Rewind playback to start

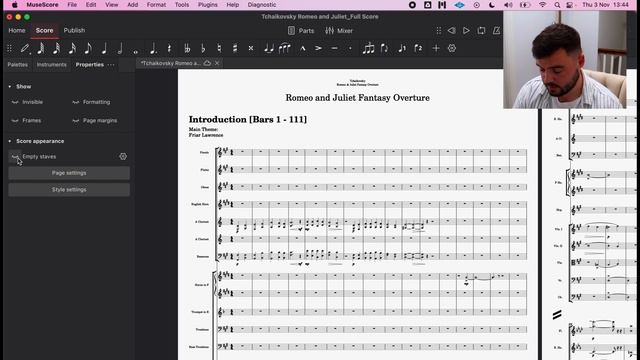(x=451, y=31)
